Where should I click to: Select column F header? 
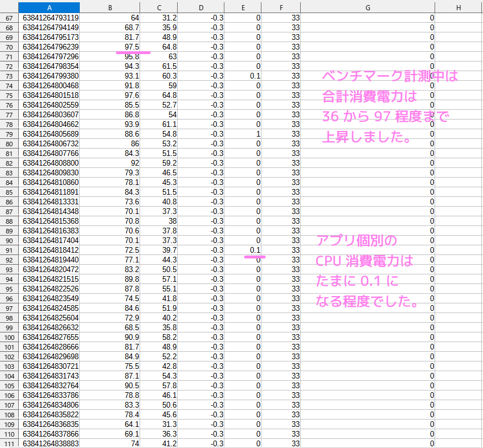pyautogui.click(x=281, y=7)
